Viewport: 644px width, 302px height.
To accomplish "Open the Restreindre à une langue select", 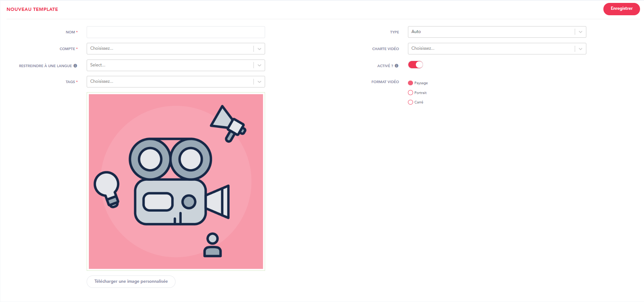I will (176, 65).
